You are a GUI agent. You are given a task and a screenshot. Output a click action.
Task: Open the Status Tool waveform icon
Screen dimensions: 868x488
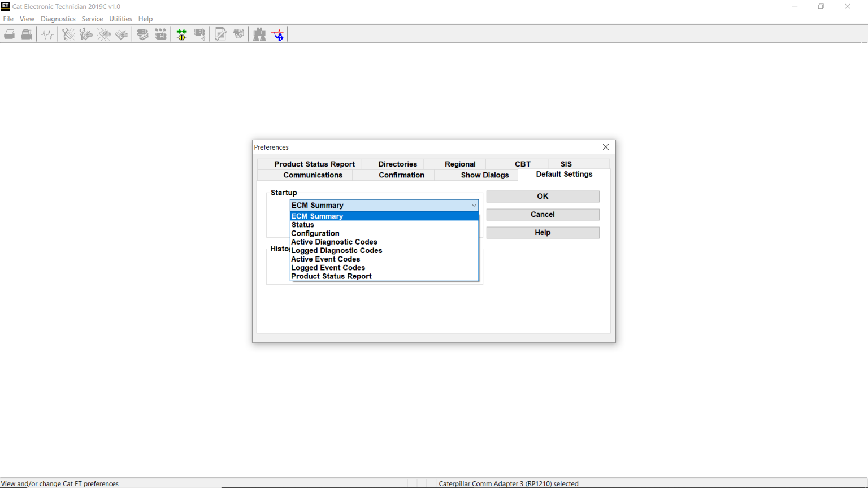47,34
